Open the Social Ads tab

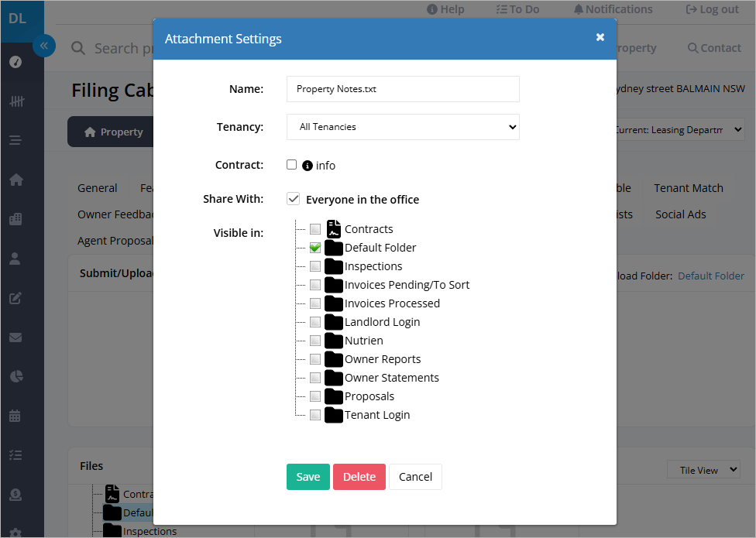(680, 215)
